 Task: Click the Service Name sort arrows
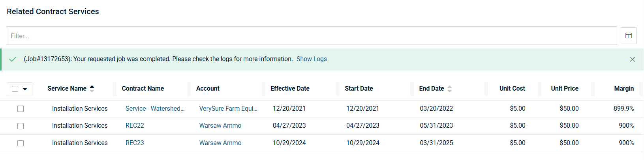point(92,89)
